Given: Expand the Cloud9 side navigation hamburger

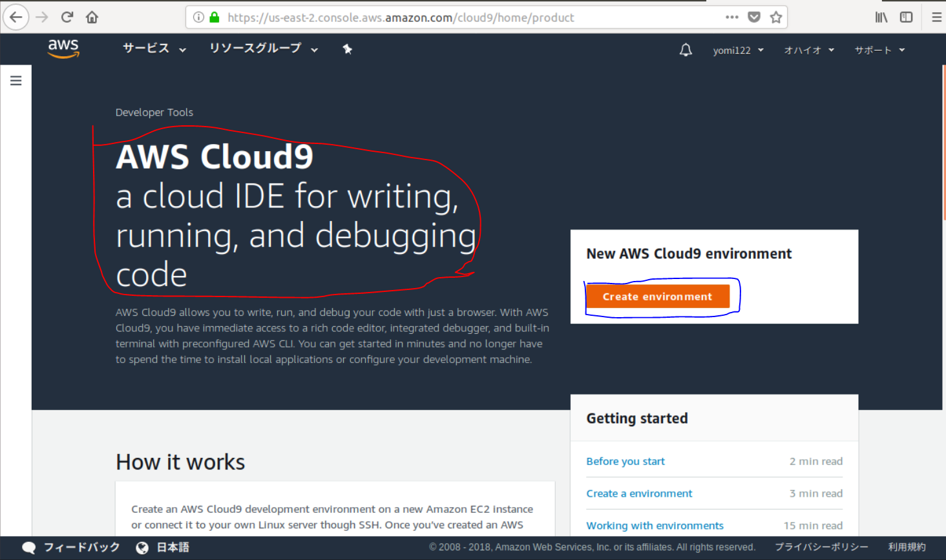Looking at the screenshot, I should tap(16, 81).
